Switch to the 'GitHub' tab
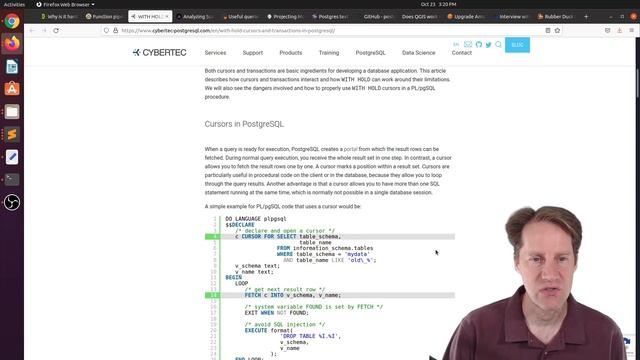 (376, 17)
